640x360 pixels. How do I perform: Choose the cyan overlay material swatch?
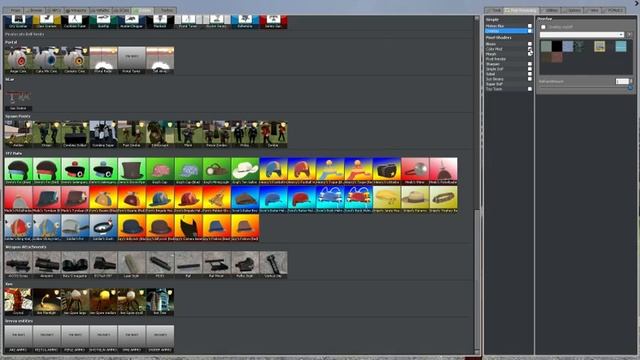[x=621, y=46]
